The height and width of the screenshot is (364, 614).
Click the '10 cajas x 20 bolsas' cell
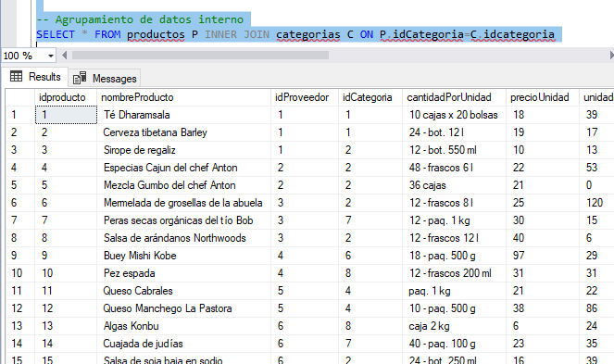point(454,115)
